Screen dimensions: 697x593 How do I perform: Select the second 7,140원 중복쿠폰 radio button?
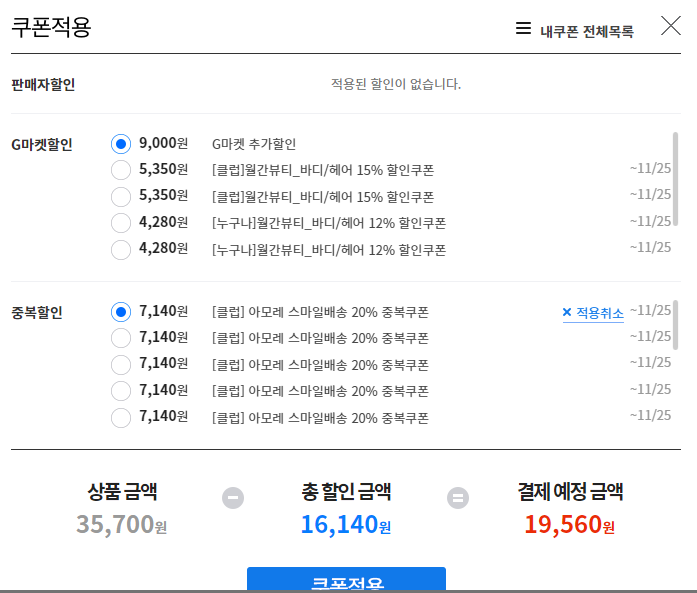[121, 338]
